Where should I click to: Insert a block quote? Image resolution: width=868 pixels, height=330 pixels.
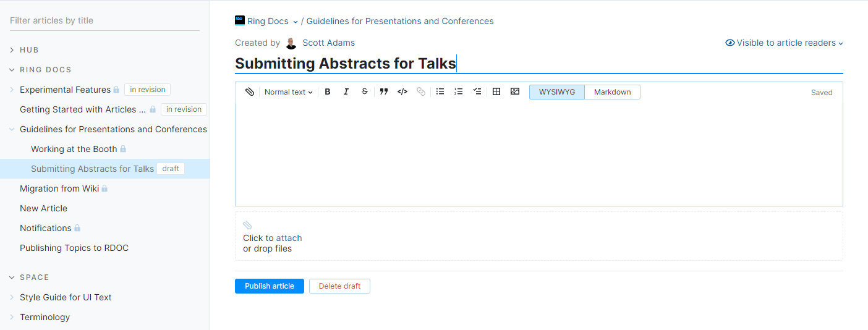384,92
